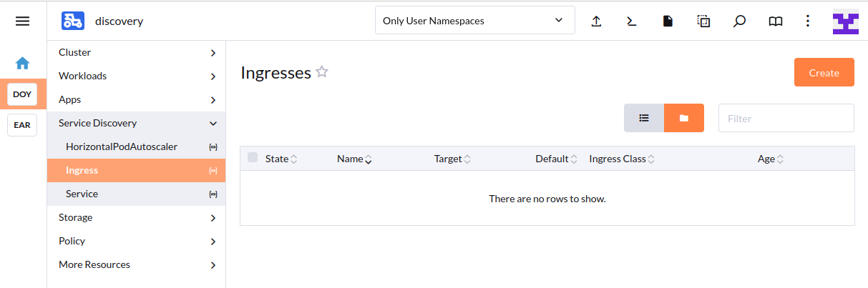Open the kubectl shell icon
The height and width of the screenshot is (288, 868).
(631, 21)
